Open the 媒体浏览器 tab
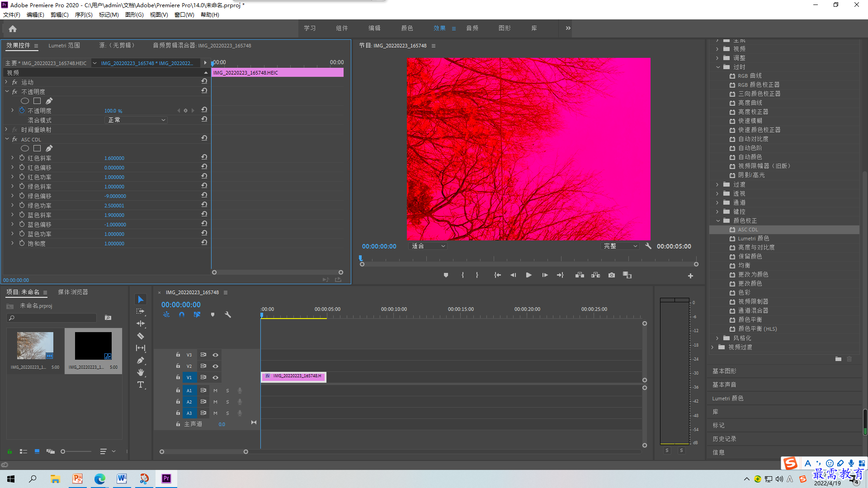This screenshot has height=488, width=868. pos(73,292)
